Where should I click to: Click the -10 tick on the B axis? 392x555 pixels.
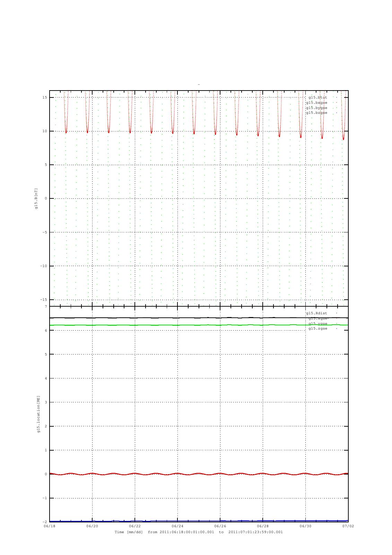coord(43,266)
